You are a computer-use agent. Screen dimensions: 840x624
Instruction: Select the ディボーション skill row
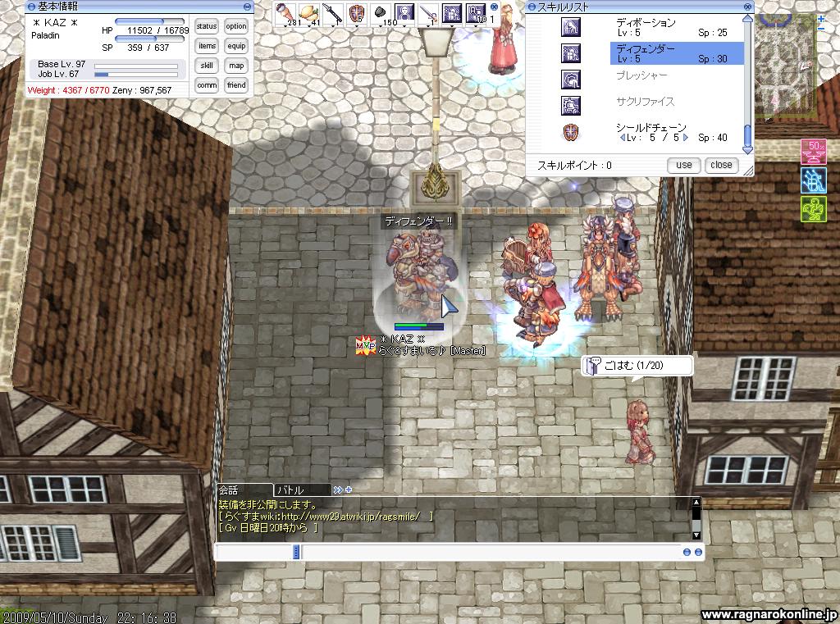point(677,27)
